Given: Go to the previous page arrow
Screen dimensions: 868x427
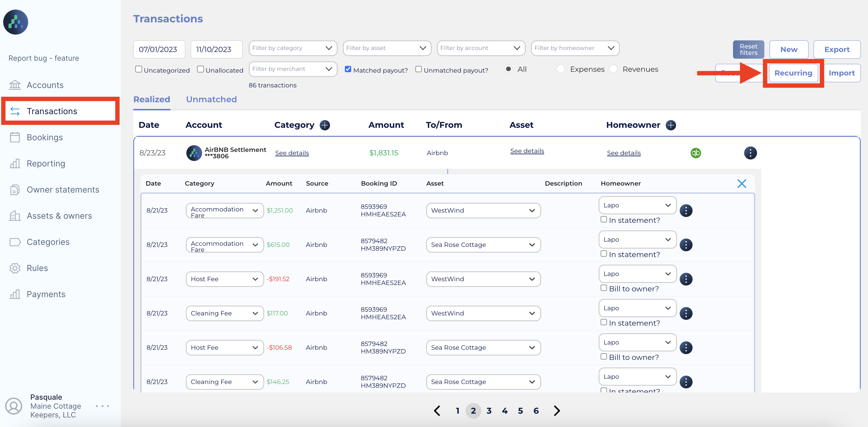Looking at the screenshot, I should point(437,411).
